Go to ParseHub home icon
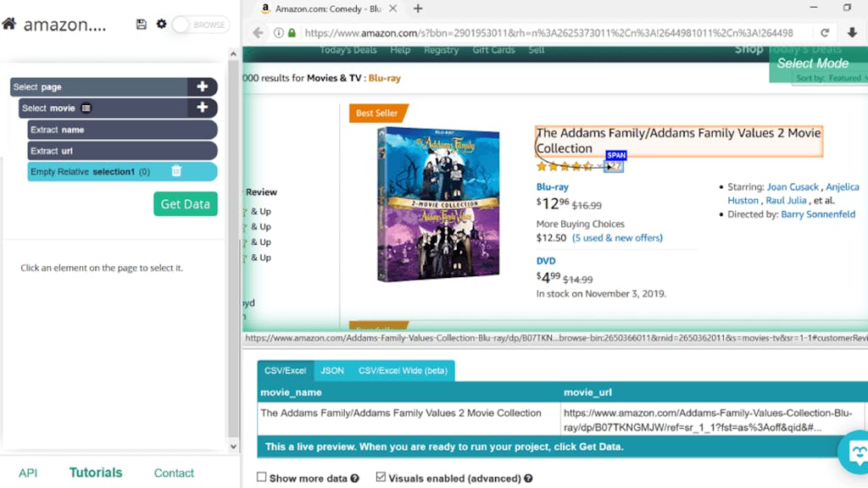 click(x=9, y=24)
